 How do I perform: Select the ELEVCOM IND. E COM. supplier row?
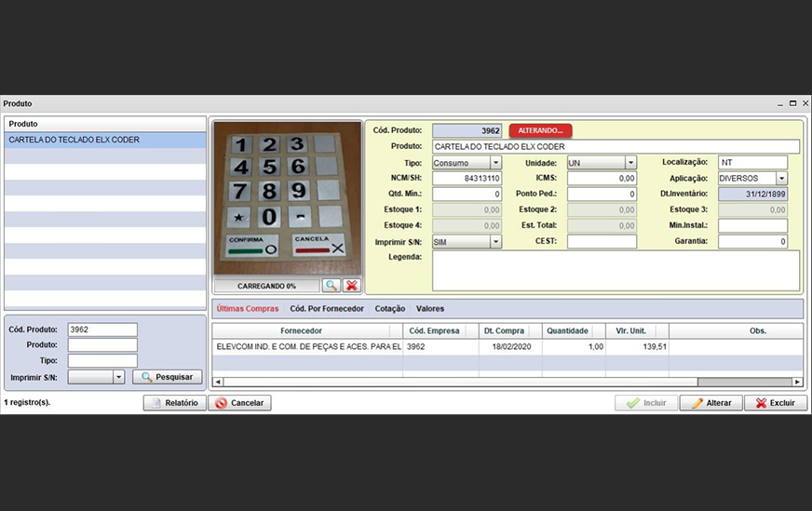point(507,347)
